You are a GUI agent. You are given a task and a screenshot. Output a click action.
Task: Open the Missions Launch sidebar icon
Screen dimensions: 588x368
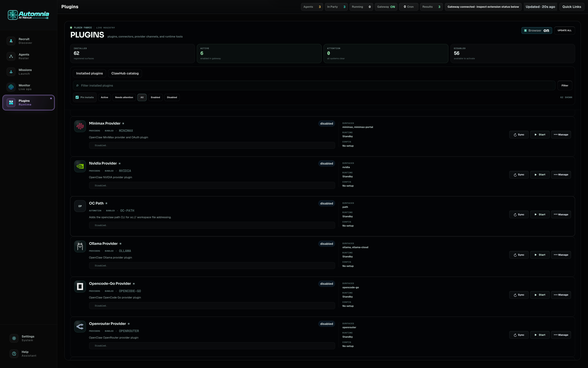11,72
